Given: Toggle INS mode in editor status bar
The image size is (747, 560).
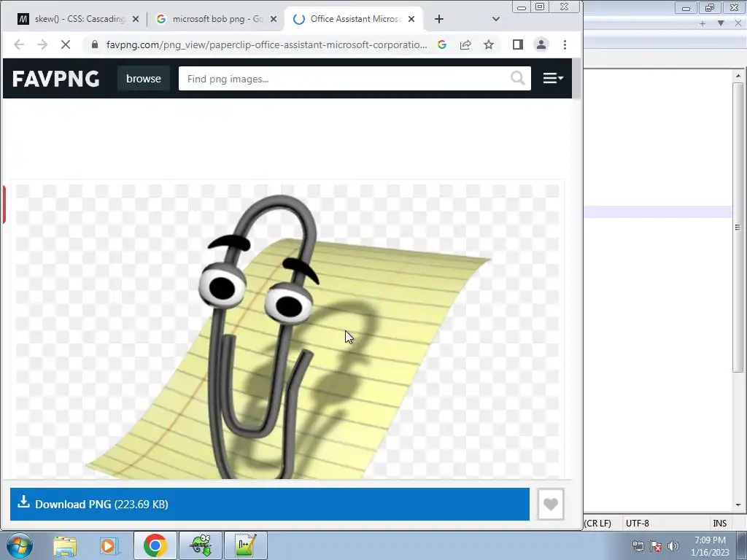Looking at the screenshot, I should click(719, 524).
